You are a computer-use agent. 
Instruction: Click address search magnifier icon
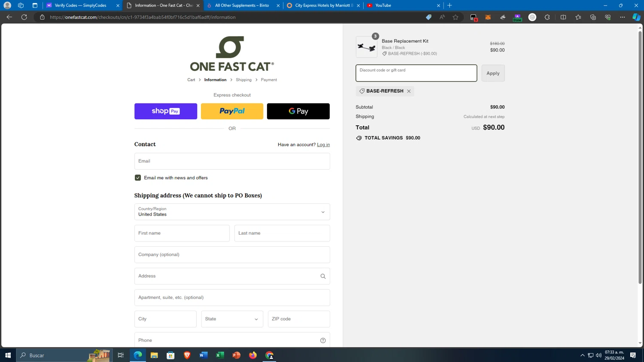pos(323,276)
